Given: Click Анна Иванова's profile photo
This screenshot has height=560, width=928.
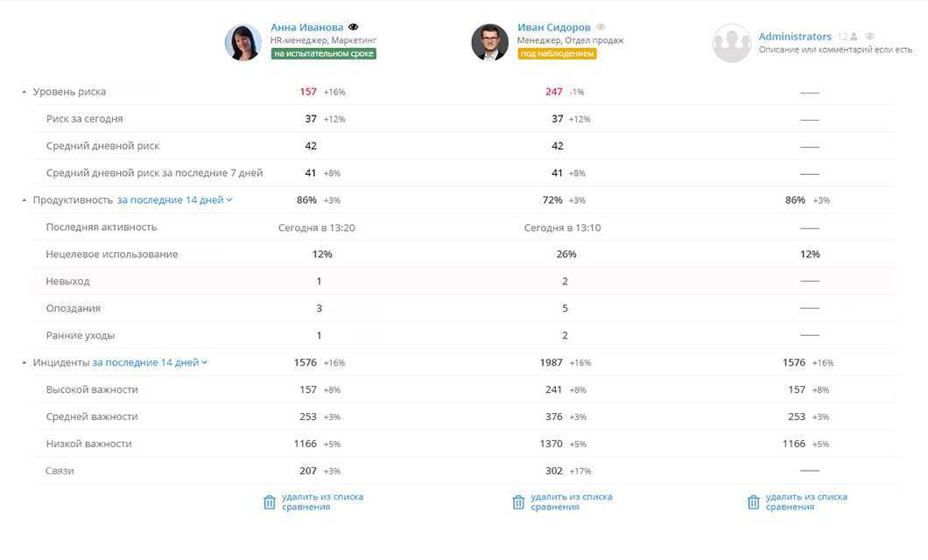Looking at the screenshot, I should tap(243, 42).
